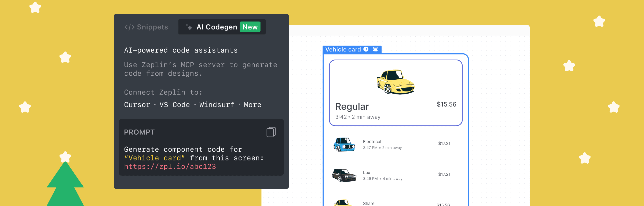The image size is (644, 206).
Task: Select the Vehicle card label
Action: tap(352, 49)
